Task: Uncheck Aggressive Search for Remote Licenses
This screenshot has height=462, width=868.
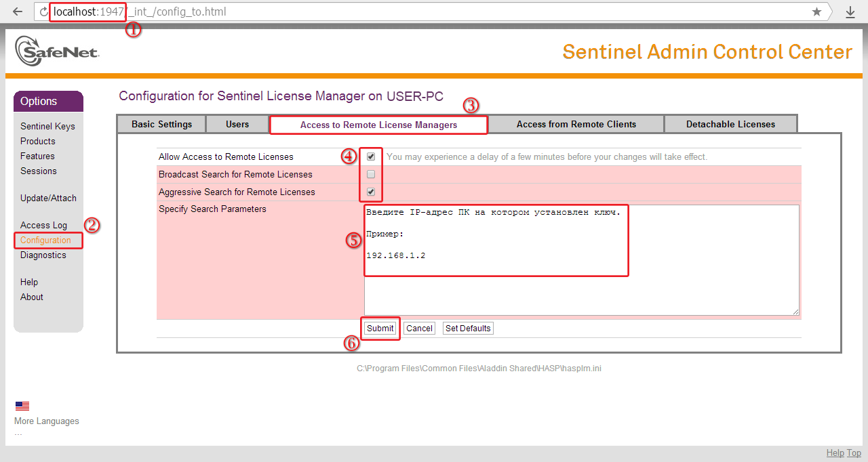Action: [371, 192]
